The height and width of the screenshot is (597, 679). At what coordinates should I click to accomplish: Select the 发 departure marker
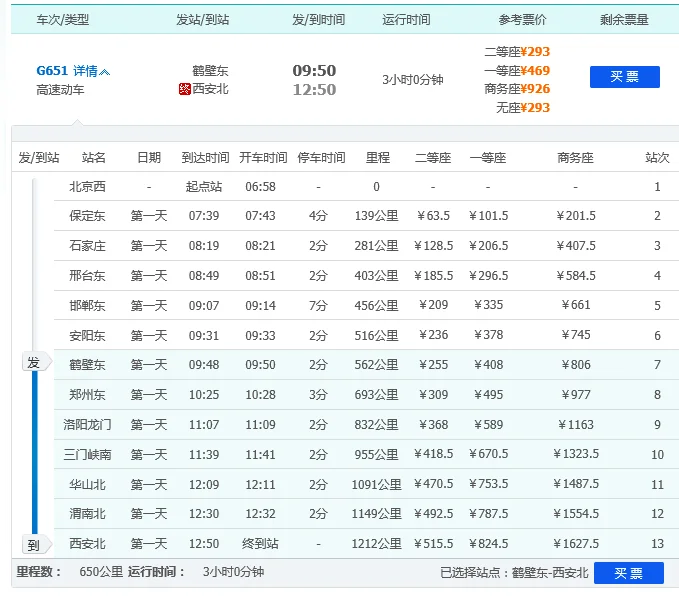pos(36,362)
